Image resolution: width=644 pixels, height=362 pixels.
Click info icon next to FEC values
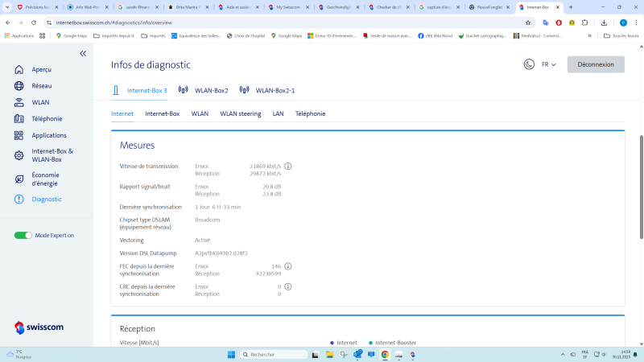click(x=288, y=266)
